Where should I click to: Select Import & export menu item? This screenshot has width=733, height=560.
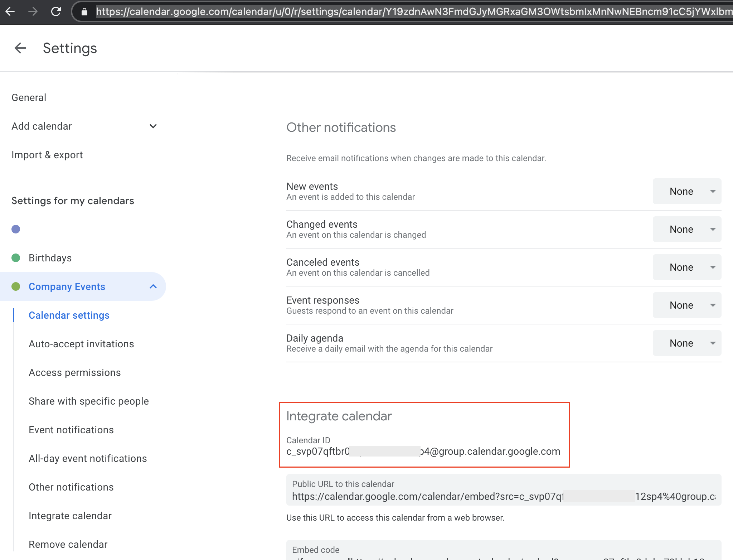click(x=47, y=155)
